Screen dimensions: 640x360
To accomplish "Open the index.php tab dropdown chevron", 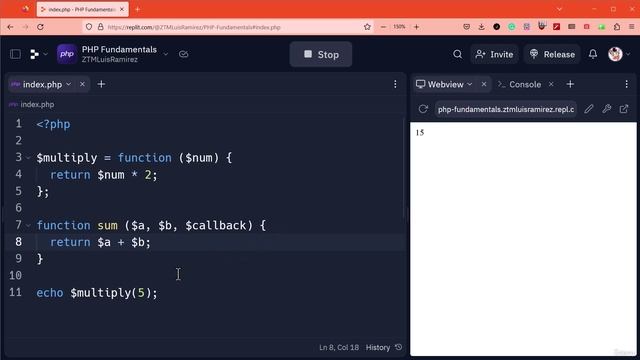I will click(x=69, y=84).
